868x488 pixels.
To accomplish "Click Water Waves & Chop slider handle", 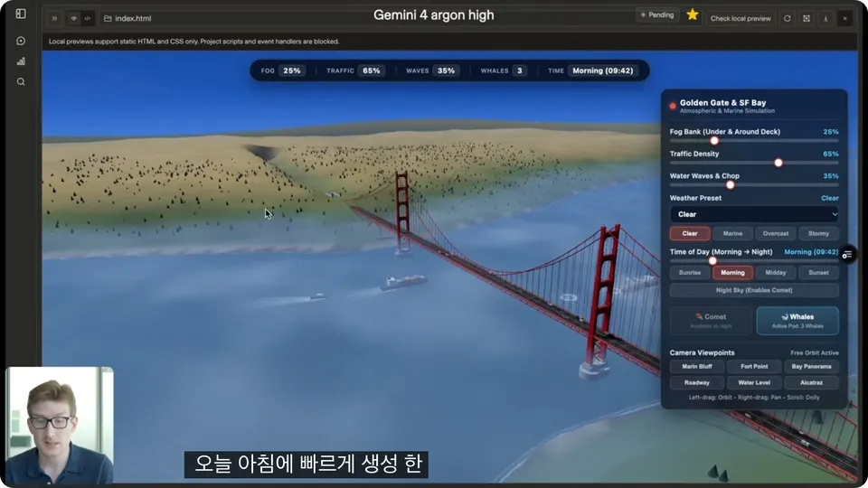I will 731,184.
